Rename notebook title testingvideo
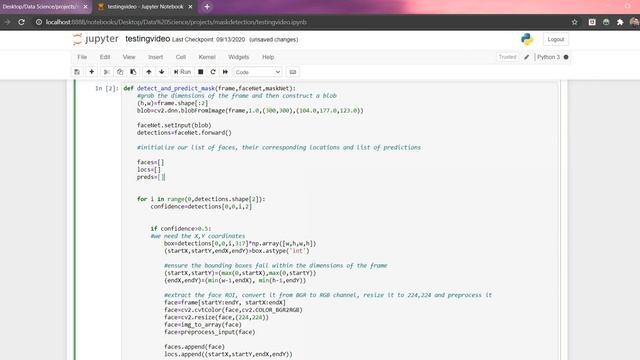Screen dimensions: 640x360 [x=147, y=39]
